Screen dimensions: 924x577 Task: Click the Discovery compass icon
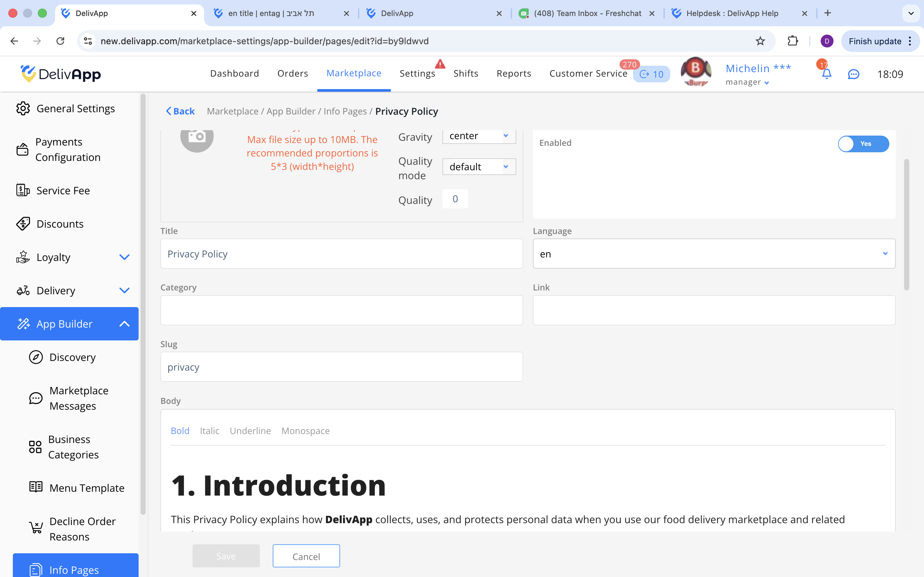(x=36, y=357)
